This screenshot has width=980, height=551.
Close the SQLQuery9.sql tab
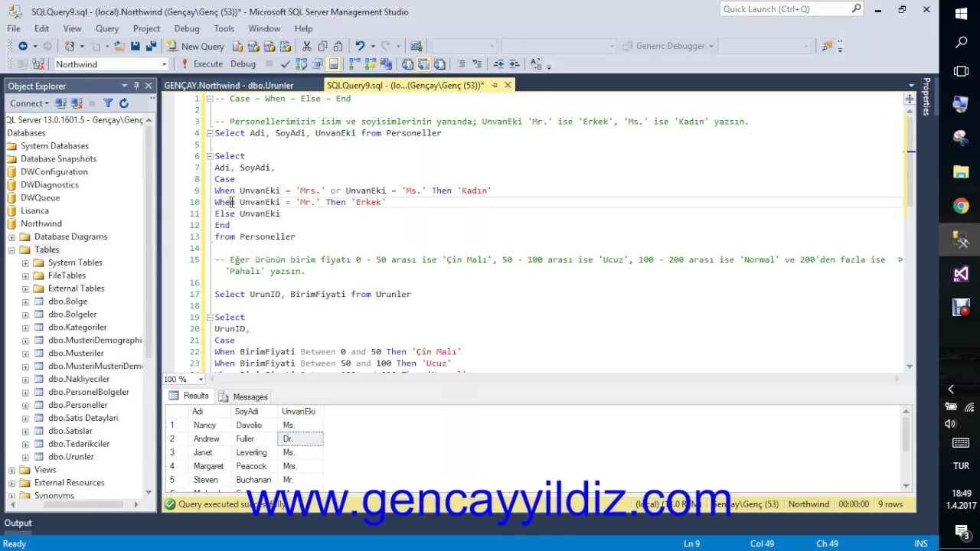pos(508,85)
